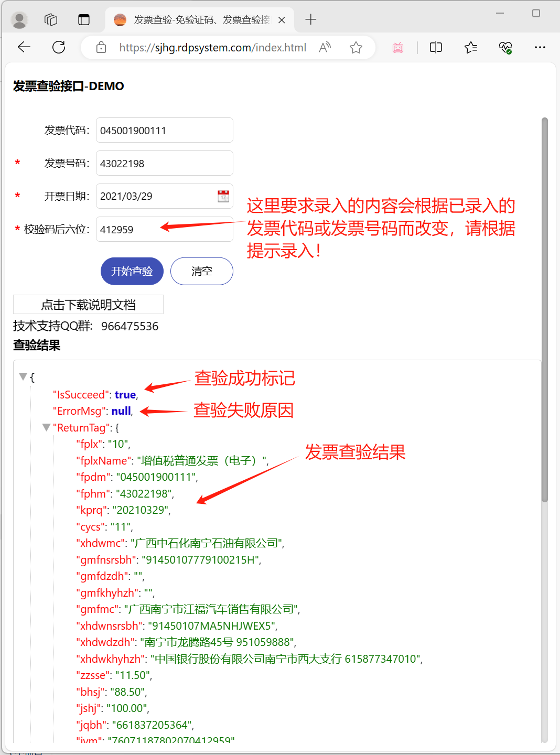Viewport: 560px width, 755px height.
Task: Click the 开票日期 date field
Action: (165, 196)
